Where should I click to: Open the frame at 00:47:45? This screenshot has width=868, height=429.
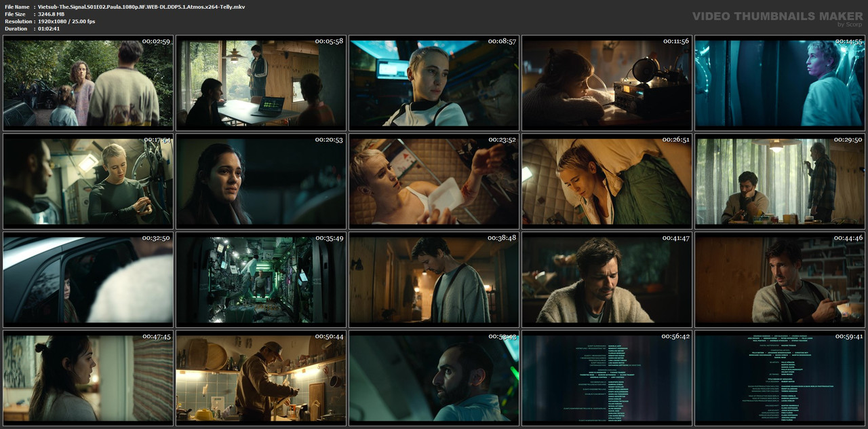88,377
